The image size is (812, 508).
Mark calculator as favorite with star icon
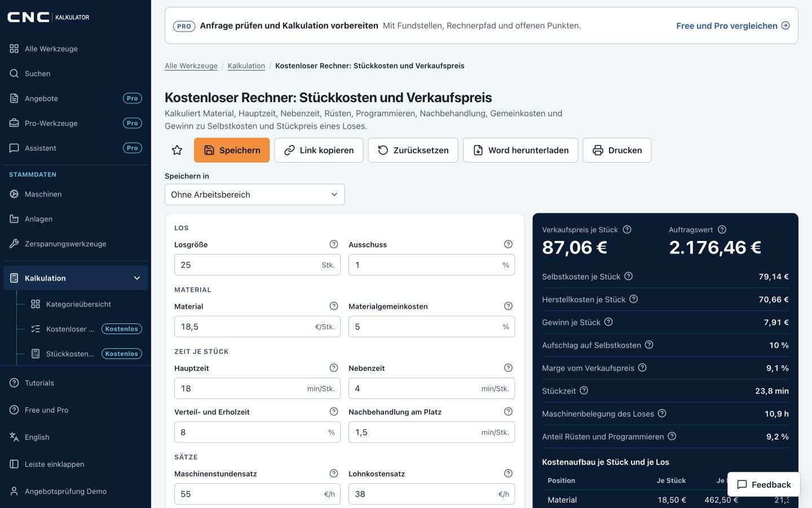pyautogui.click(x=177, y=150)
